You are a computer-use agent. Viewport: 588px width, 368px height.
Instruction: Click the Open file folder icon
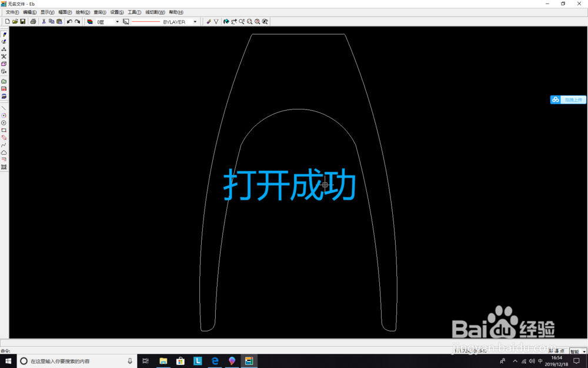15,22
